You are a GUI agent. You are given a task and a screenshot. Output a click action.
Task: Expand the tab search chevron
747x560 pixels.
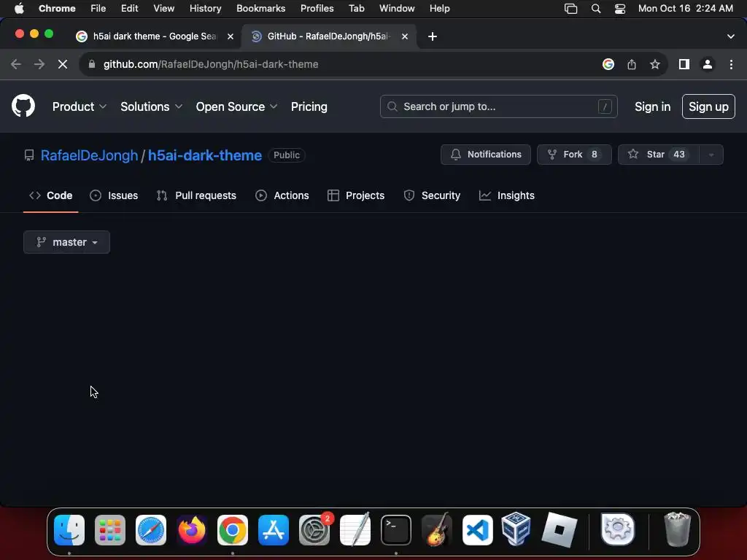click(731, 36)
